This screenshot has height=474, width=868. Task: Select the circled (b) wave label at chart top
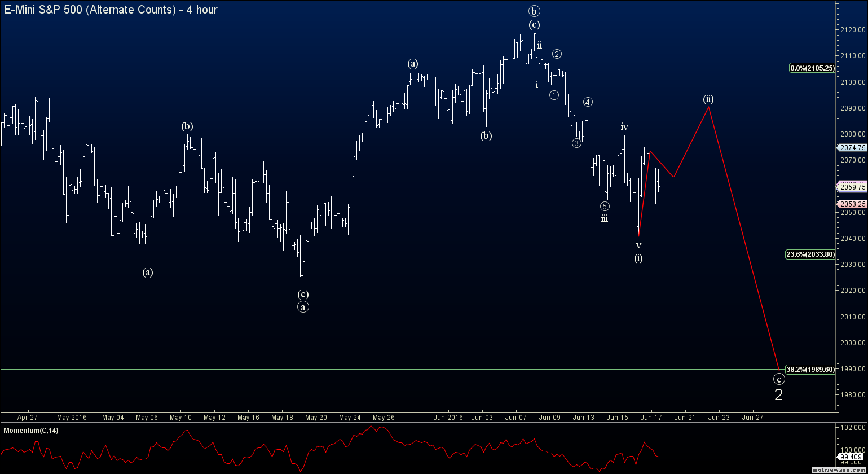tap(534, 10)
